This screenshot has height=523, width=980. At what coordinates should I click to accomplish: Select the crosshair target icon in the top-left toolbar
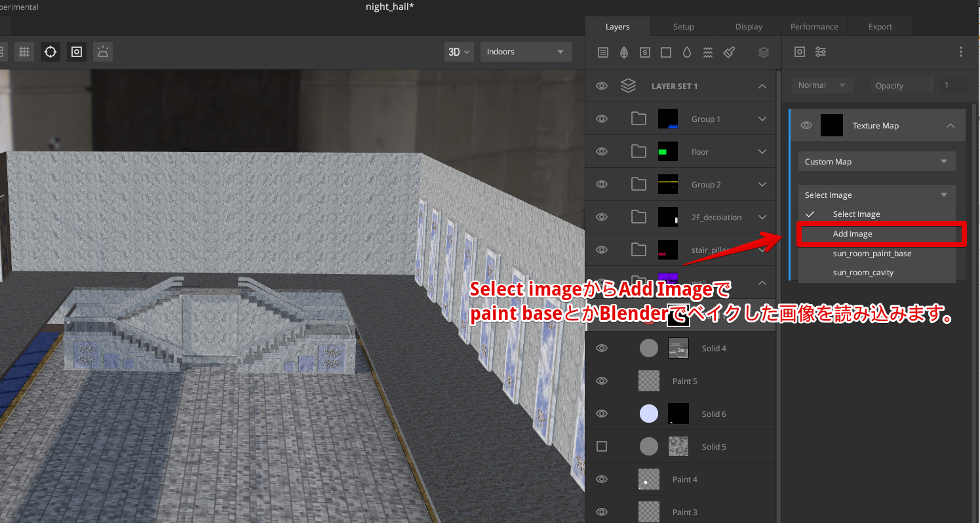pos(50,51)
